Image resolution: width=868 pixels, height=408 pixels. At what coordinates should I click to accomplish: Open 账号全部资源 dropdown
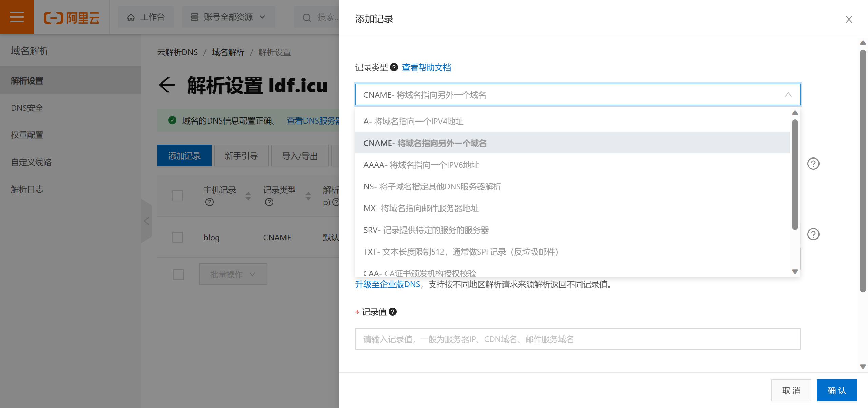coord(228,17)
